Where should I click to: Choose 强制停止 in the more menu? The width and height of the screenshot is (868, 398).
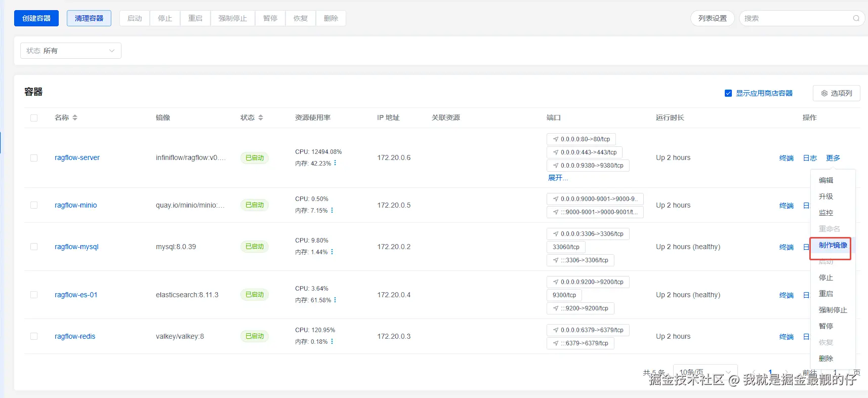tap(833, 310)
